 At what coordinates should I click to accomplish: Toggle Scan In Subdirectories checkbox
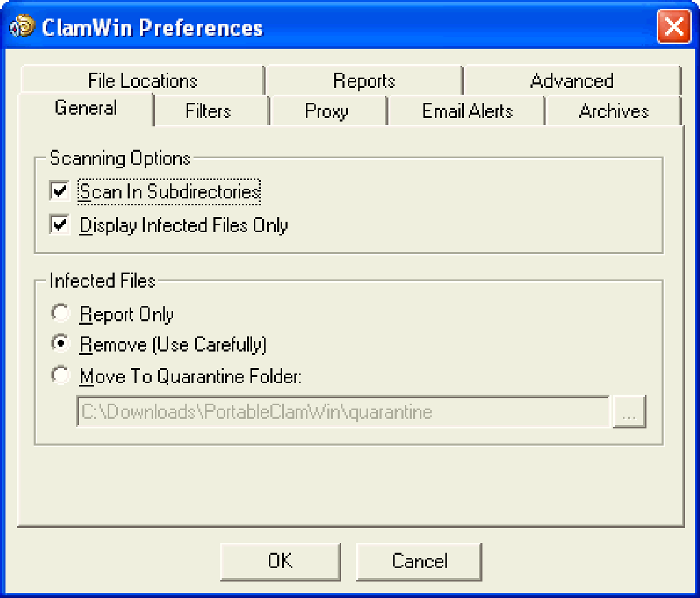60,190
